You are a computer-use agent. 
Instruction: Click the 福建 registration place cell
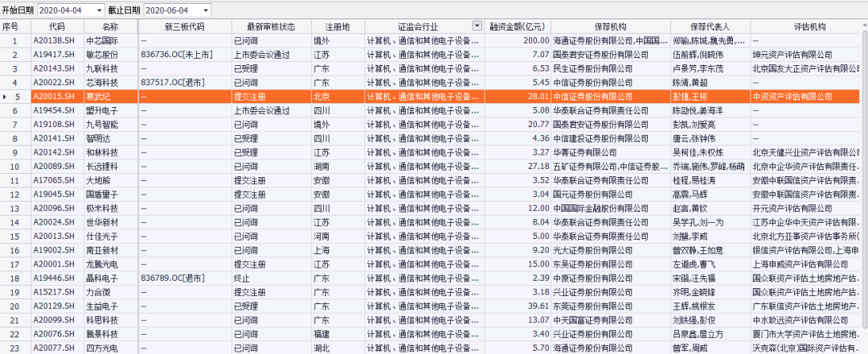click(338, 334)
